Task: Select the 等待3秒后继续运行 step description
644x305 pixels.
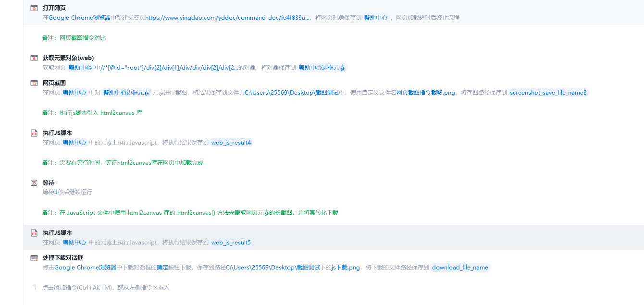Action: point(67,192)
